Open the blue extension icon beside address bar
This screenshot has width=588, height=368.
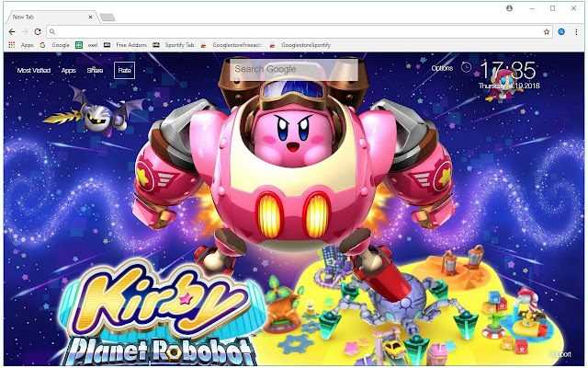561,32
